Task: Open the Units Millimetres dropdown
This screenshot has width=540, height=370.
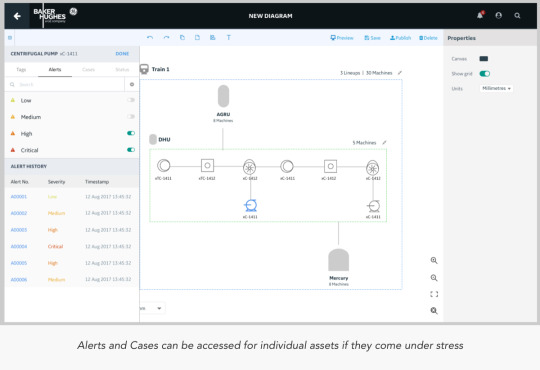Action: coord(496,89)
